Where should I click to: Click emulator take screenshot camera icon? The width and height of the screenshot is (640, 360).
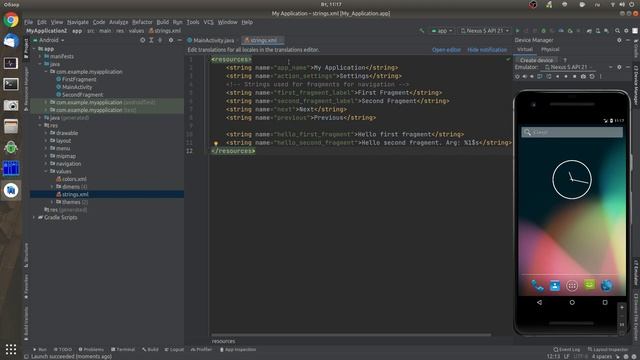pos(583,77)
